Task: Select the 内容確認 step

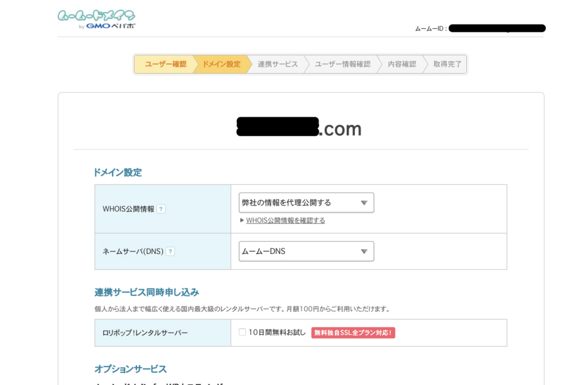Action: [x=401, y=64]
